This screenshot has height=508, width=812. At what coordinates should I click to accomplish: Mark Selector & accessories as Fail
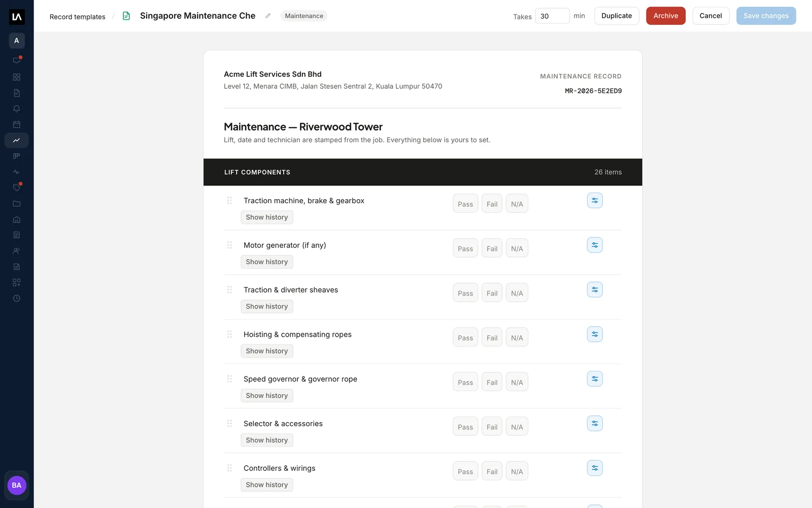point(492,427)
